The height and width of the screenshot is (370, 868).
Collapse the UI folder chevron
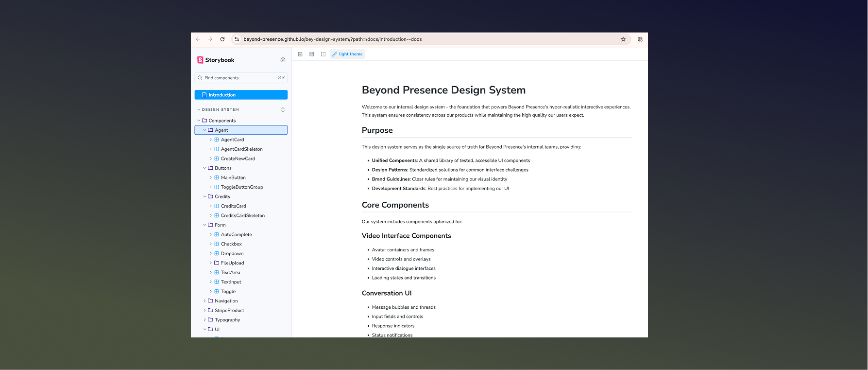coord(204,329)
